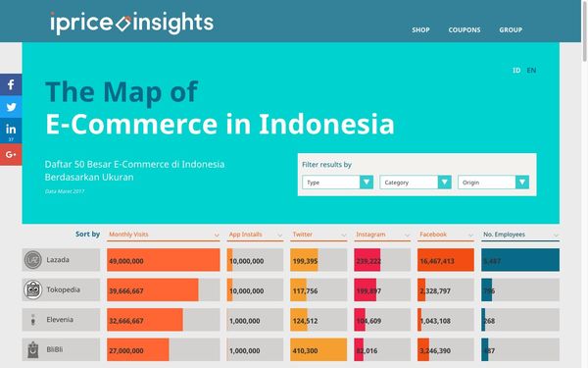Sort by Facebook followers column
588x368 pixels.
pyautogui.click(x=446, y=235)
